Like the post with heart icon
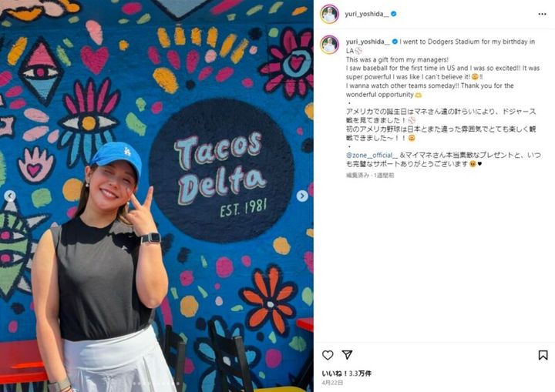555x392 pixels. (x=328, y=355)
